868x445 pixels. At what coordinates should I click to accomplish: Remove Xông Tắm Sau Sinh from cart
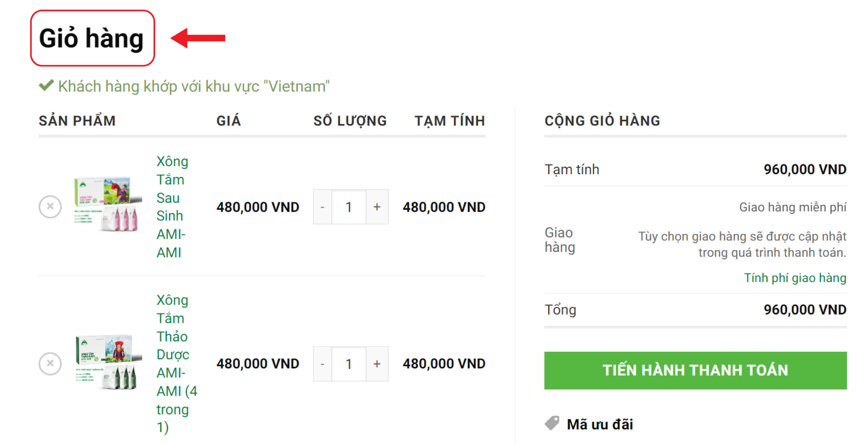pyautogui.click(x=50, y=207)
